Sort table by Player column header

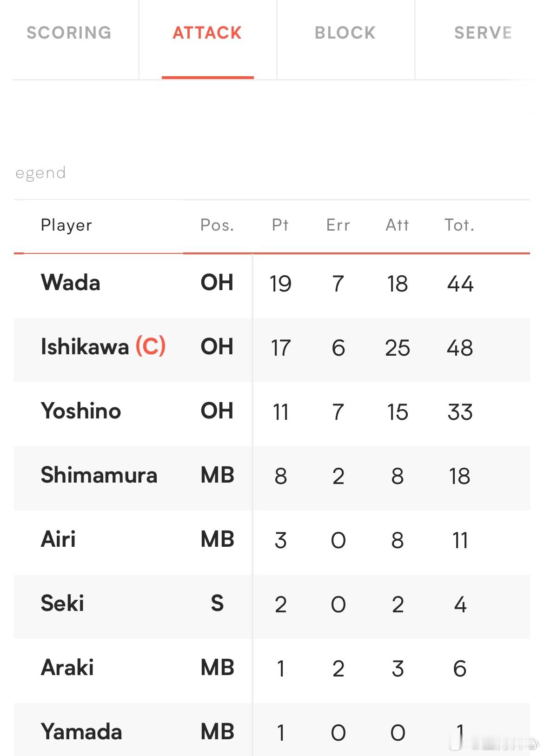point(66,225)
